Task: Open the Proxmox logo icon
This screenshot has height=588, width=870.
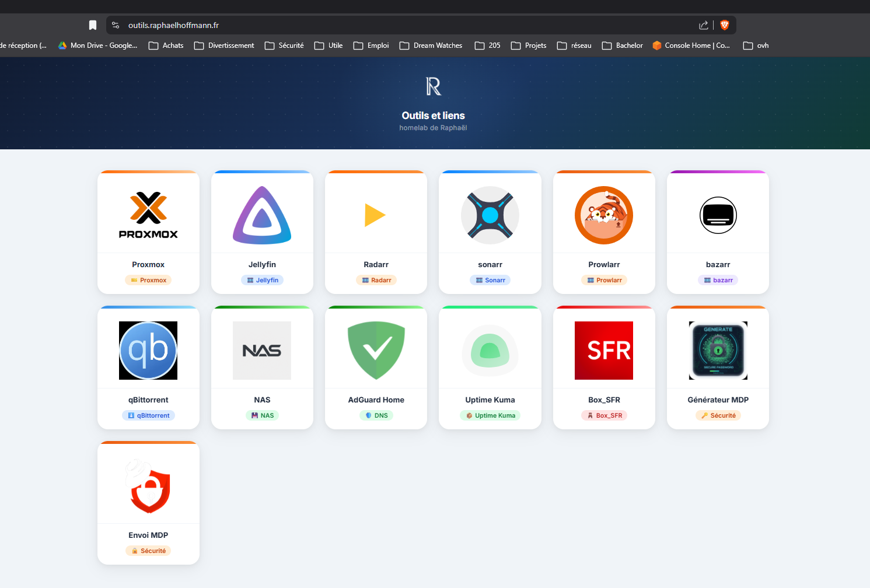Action: [148, 215]
